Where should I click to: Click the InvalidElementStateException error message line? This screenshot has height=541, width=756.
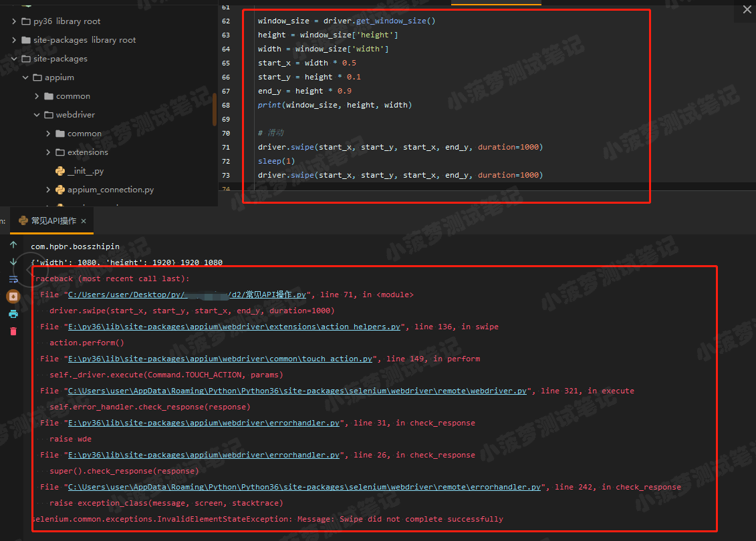[x=267, y=519]
